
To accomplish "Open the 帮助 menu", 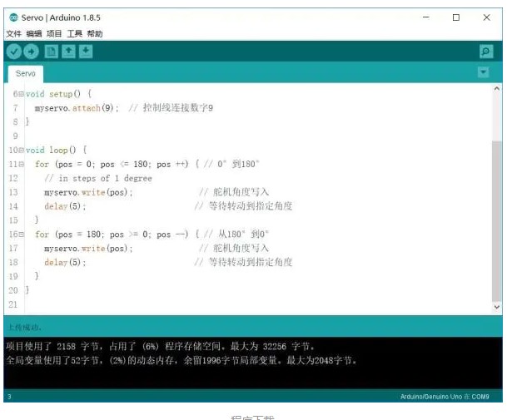I will click(x=95, y=33).
